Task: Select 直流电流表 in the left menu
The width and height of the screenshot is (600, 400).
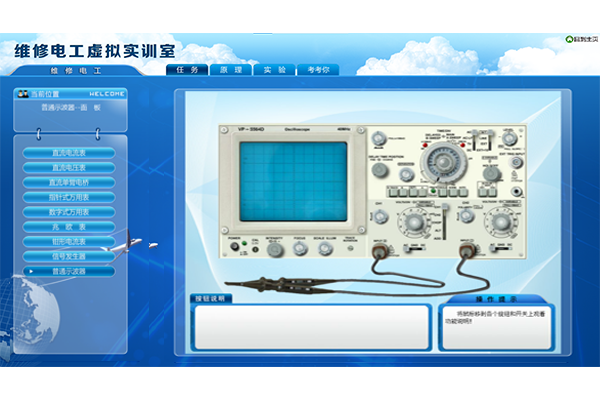Action: pyautogui.click(x=69, y=153)
